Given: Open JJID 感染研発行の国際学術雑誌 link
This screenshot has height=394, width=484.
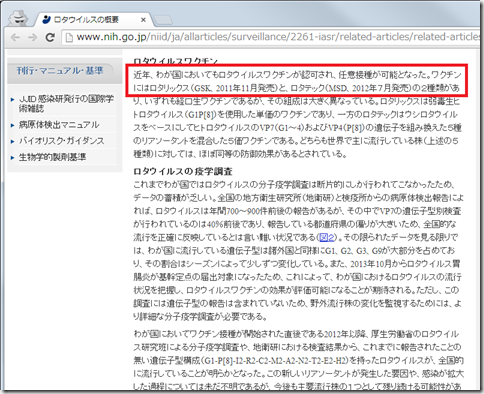Looking at the screenshot, I should [x=66, y=103].
